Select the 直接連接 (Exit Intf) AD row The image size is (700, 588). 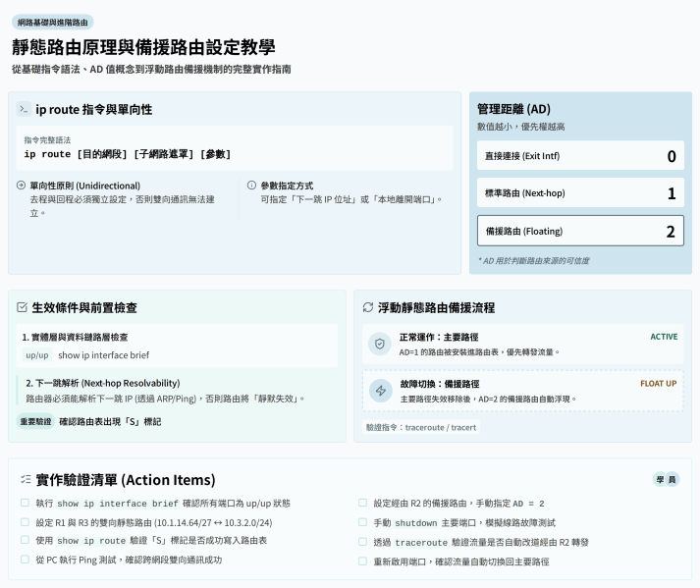tap(580, 155)
